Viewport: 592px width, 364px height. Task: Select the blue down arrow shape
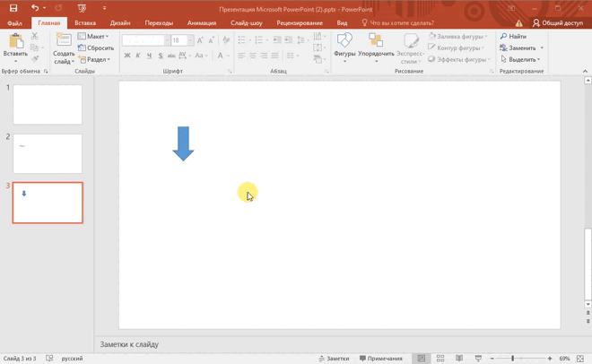pyautogui.click(x=183, y=143)
